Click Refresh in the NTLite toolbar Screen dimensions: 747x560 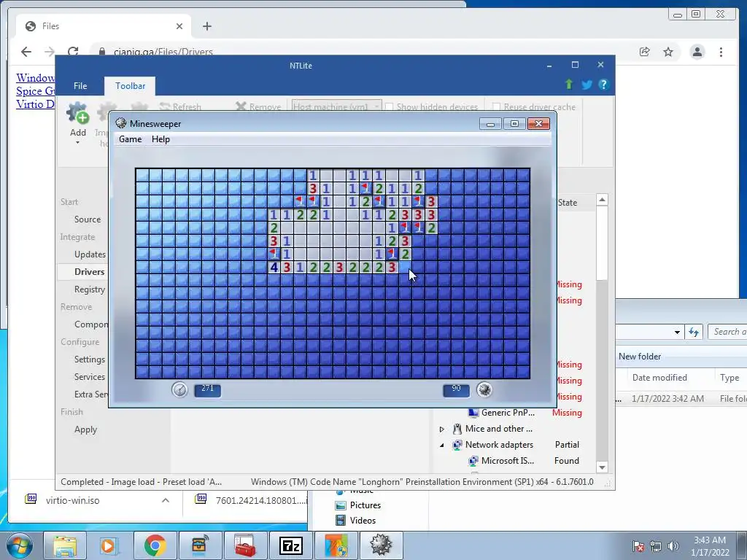(181, 106)
